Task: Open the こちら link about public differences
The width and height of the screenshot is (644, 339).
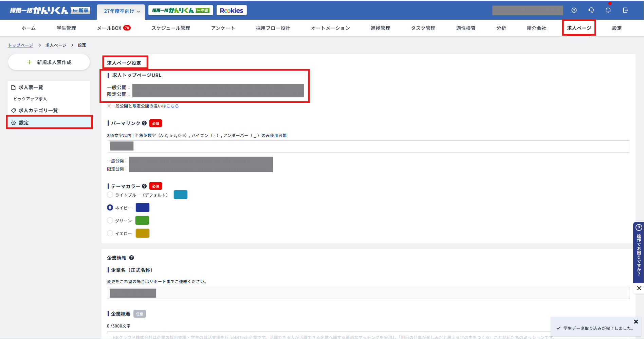Action: [172, 106]
